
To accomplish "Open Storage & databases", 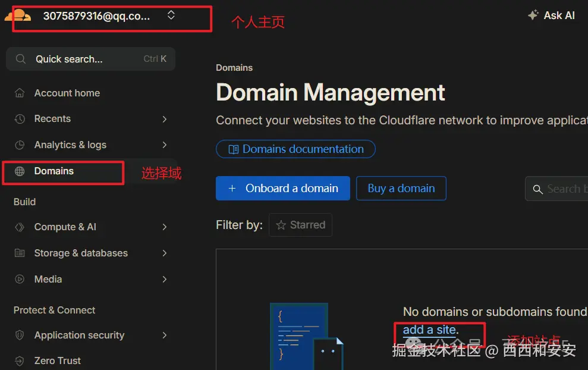I will click(81, 253).
